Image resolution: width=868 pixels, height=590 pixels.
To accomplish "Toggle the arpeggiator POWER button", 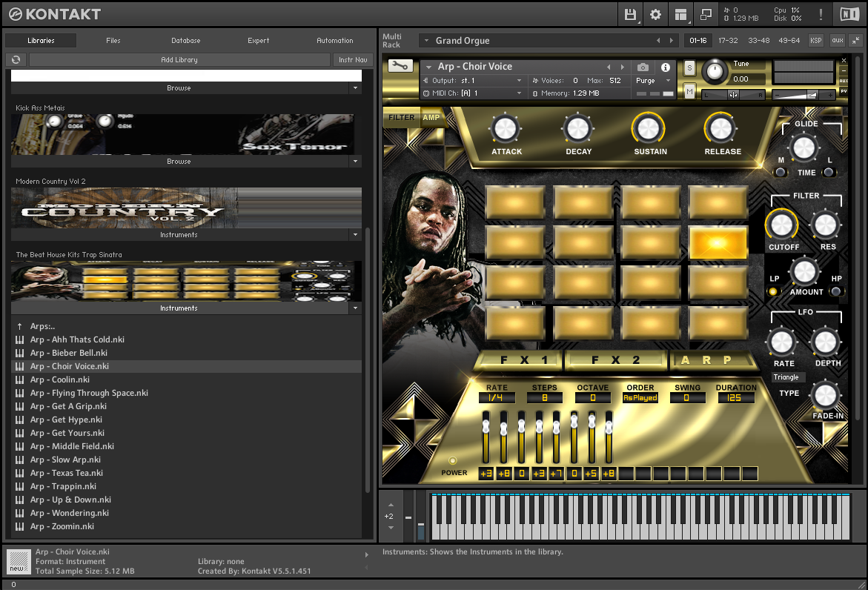I will 453,460.
